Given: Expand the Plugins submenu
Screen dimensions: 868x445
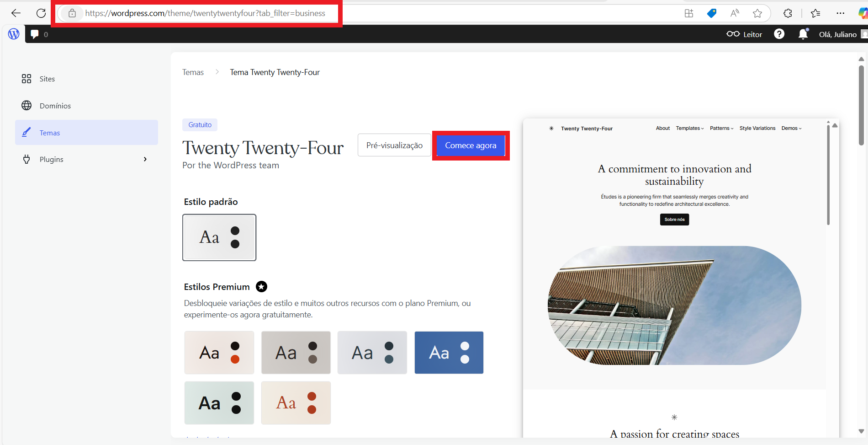Looking at the screenshot, I should click(145, 159).
